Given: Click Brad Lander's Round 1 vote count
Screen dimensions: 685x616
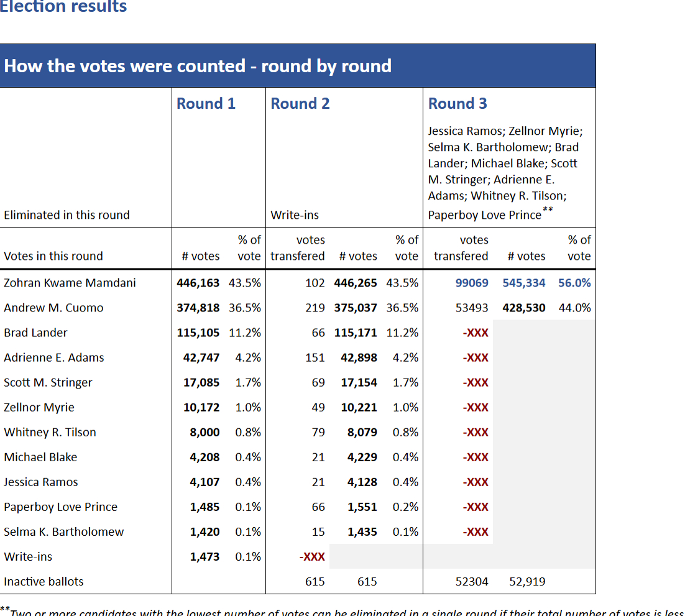Looking at the screenshot, I should [198, 333].
